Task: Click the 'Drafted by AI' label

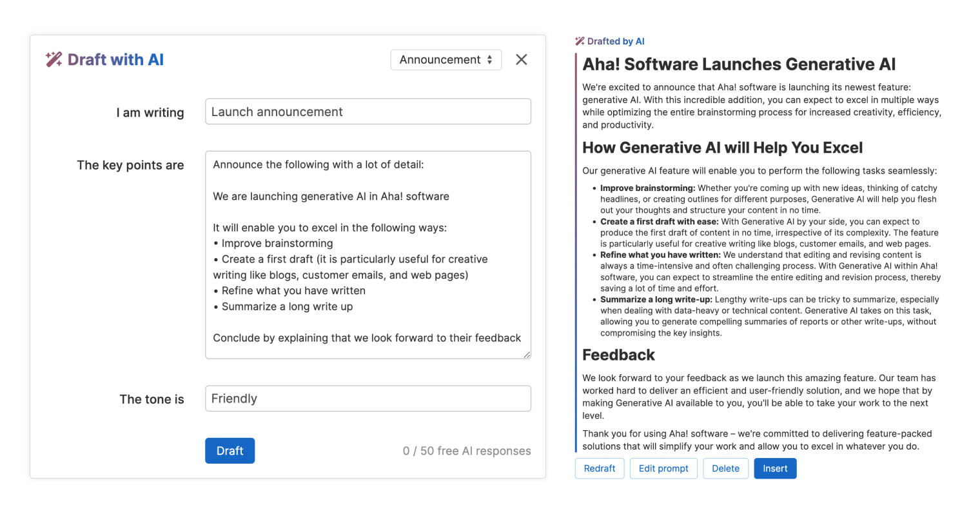Action: coord(615,41)
